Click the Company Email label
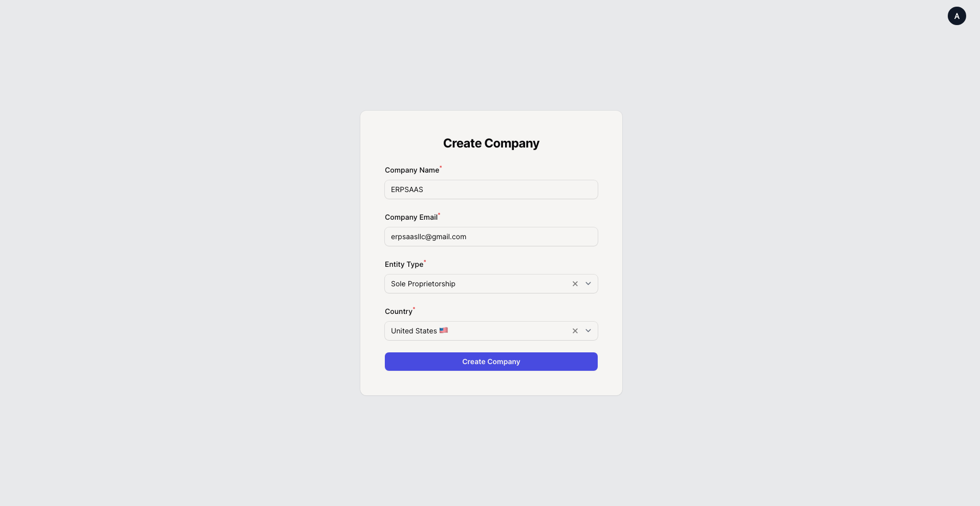The image size is (980, 506). coord(411,217)
